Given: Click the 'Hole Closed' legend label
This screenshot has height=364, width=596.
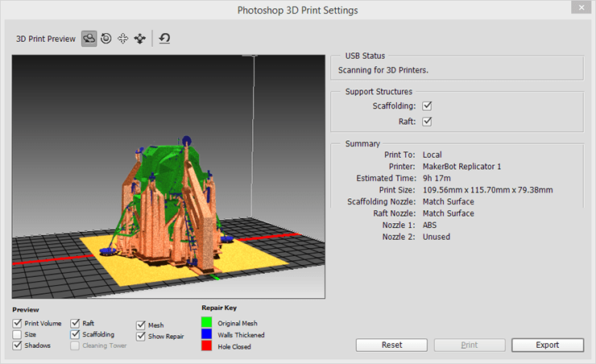Looking at the screenshot, I should pos(234,346).
